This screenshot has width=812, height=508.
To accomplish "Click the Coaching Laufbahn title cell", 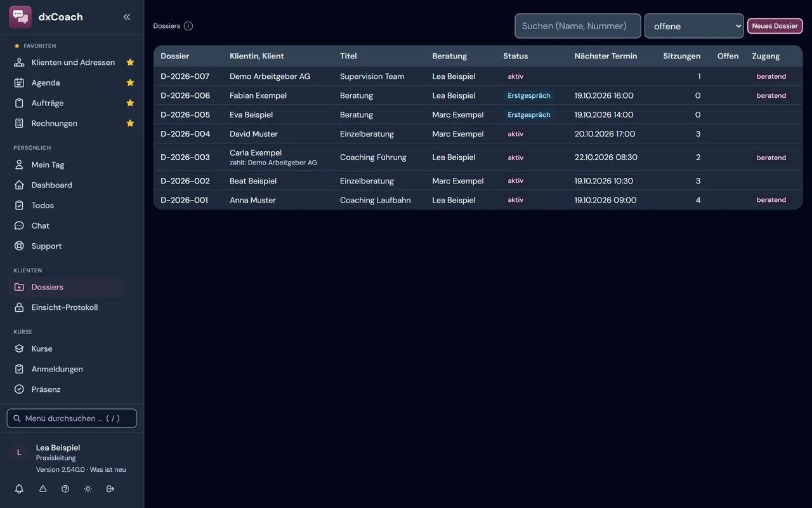I will click(376, 200).
